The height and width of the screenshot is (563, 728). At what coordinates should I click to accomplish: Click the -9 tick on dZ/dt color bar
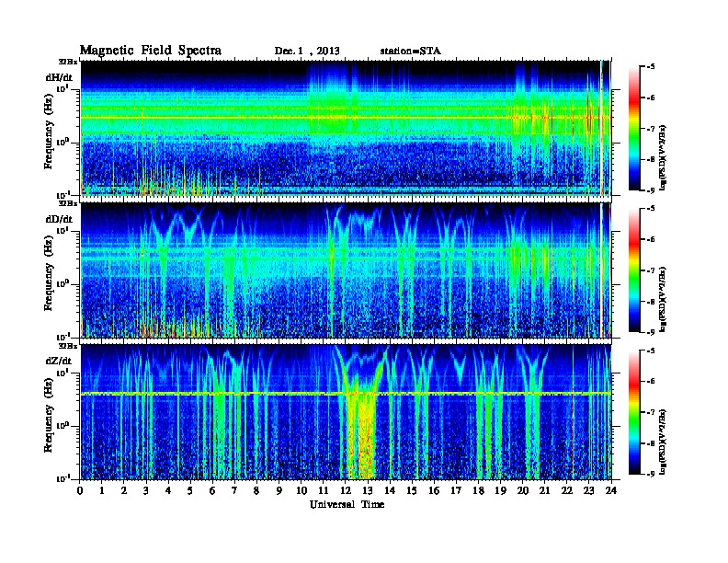(650, 474)
